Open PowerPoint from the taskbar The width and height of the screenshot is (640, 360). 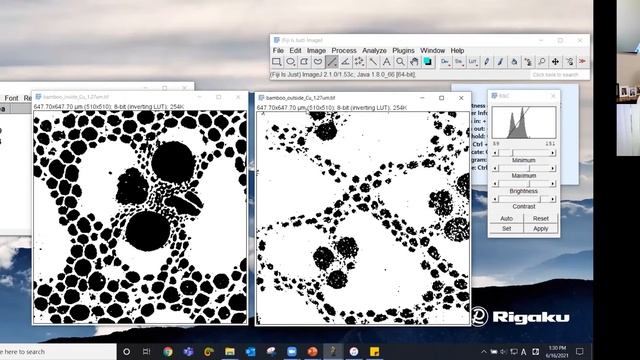(312, 351)
